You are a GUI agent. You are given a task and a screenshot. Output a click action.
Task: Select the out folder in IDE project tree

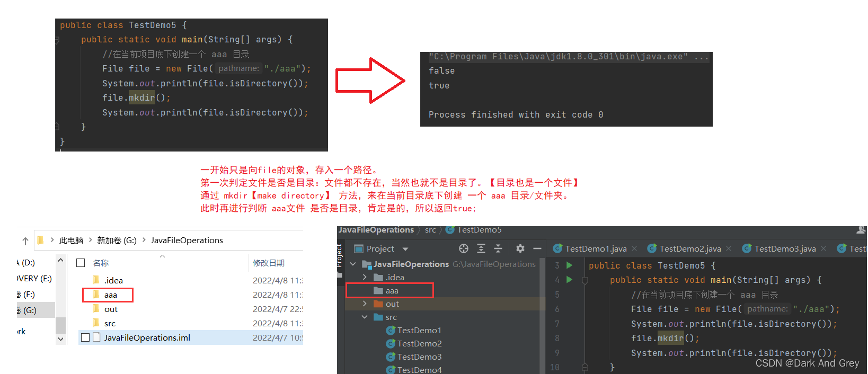(x=386, y=304)
